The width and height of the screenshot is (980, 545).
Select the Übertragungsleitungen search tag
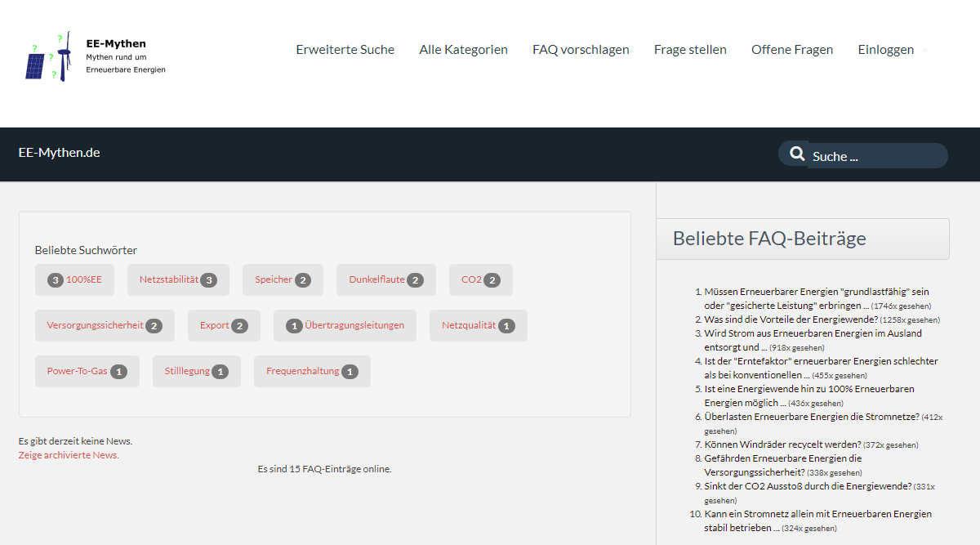tap(345, 325)
